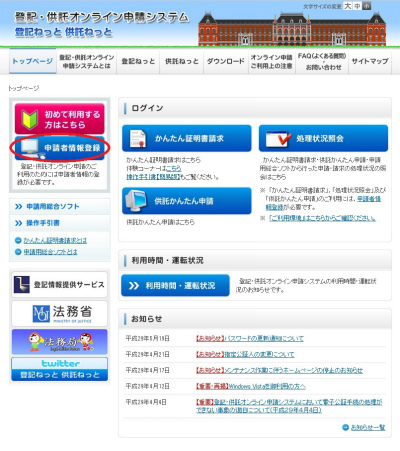Click the かんたん証明書請求 login button
400x451 pixels.
pyautogui.click(x=187, y=138)
